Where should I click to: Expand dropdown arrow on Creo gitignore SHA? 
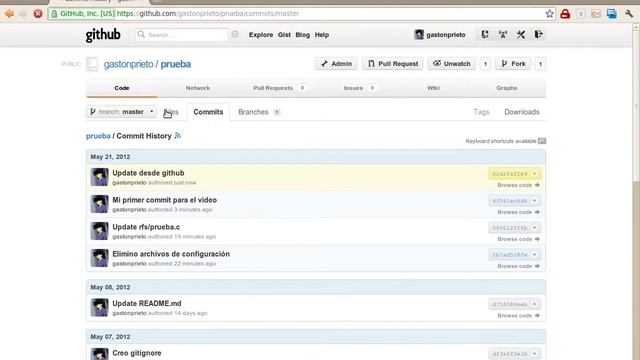point(534,353)
